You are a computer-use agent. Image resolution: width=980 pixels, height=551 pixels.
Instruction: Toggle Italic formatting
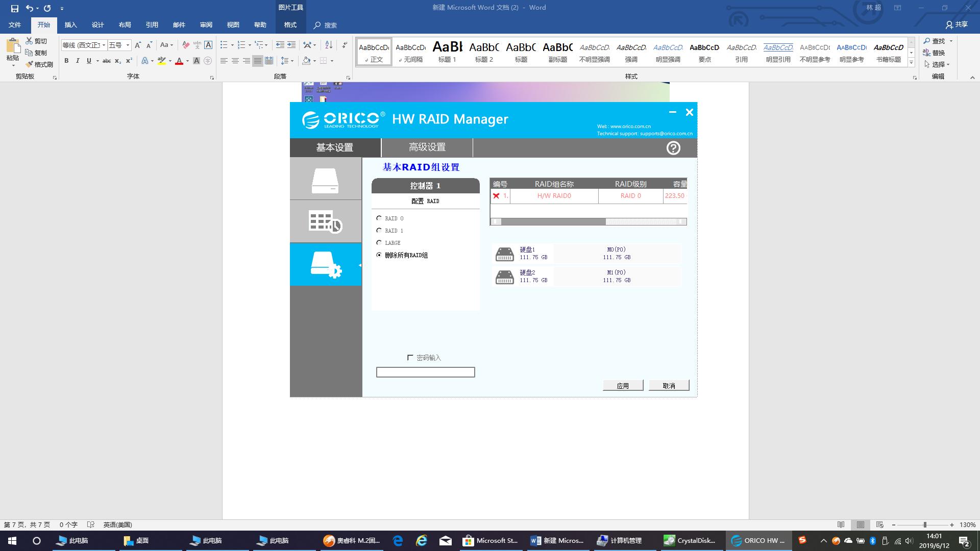pos(78,61)
